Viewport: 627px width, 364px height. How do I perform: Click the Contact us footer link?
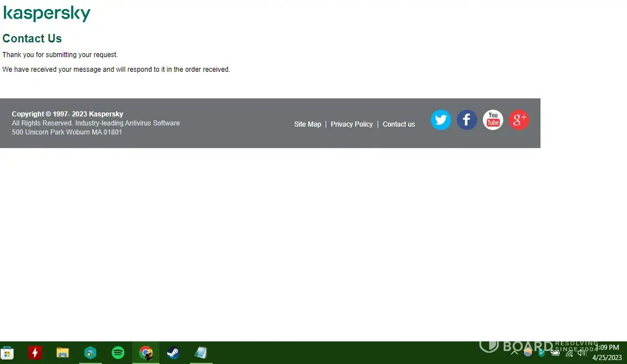pyautogui.click(x=399, y=124)
